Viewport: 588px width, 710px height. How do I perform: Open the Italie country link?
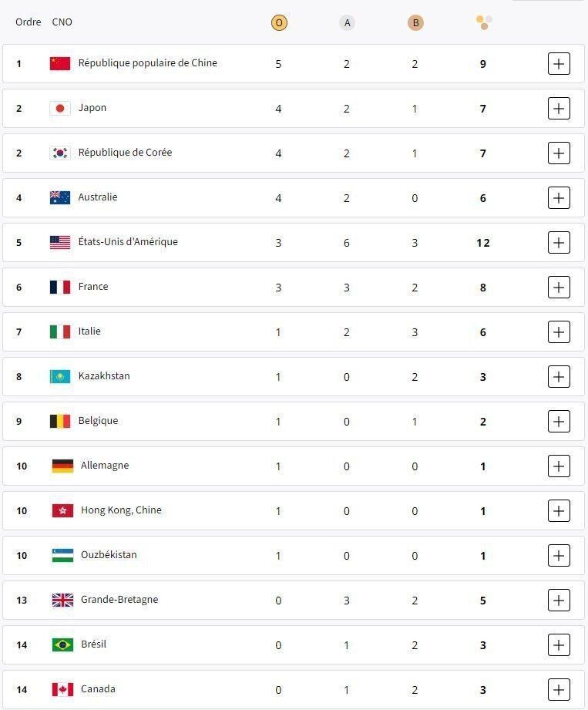point(89,331)
